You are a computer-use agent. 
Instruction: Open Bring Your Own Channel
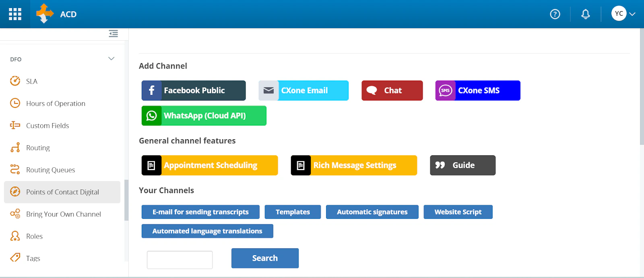coord(62,214)
